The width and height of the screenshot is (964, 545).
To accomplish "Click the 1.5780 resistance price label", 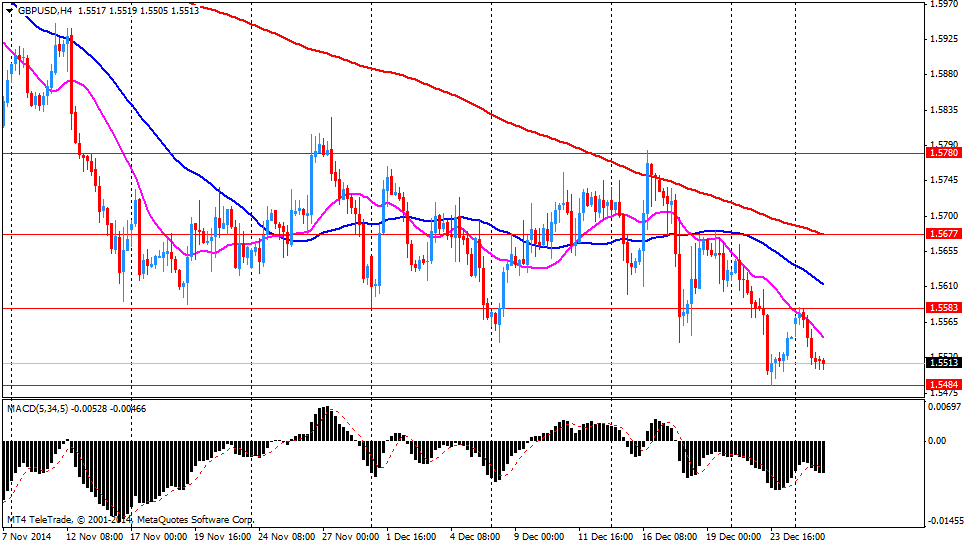I will tap(943, 153).
